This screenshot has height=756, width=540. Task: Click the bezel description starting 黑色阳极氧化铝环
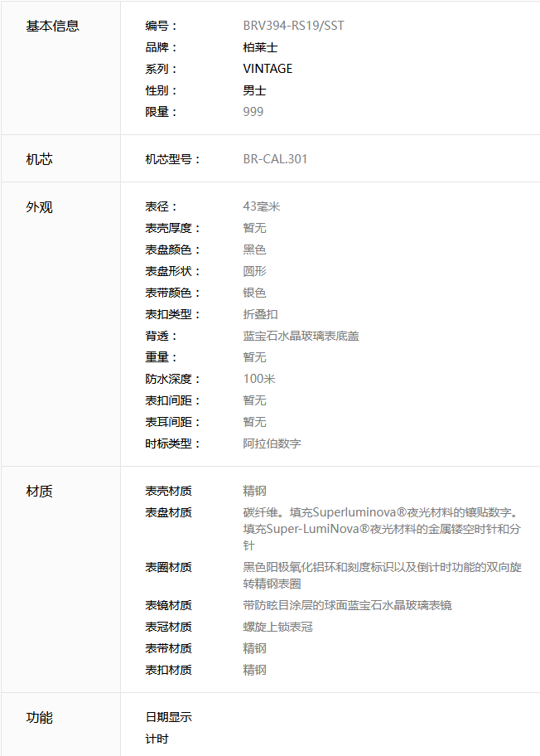382,575
